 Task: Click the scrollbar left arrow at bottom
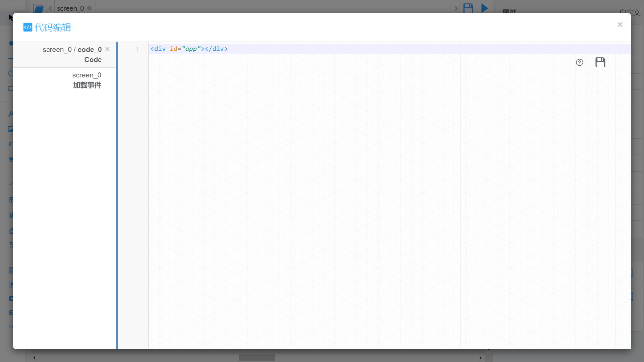34,358
